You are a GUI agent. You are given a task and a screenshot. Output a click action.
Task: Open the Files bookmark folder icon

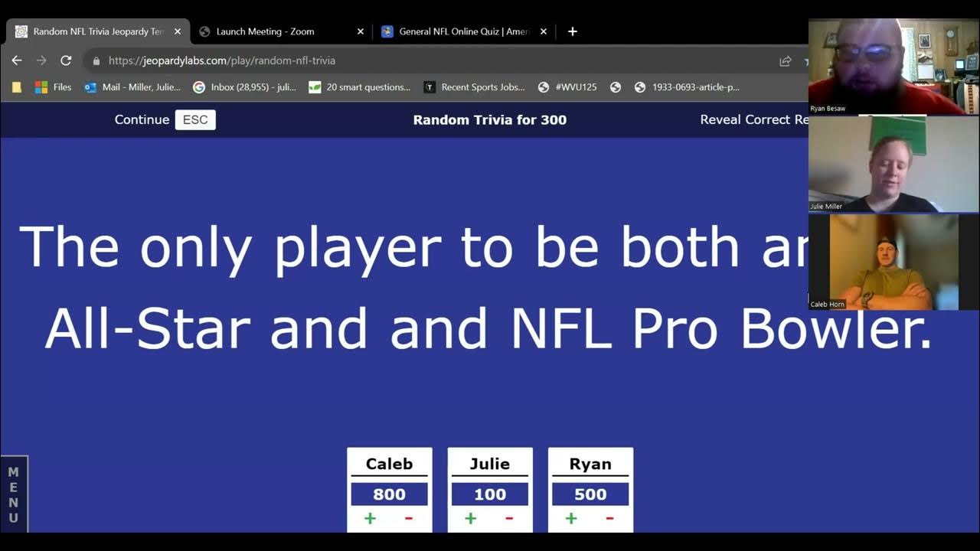point(17,86)
